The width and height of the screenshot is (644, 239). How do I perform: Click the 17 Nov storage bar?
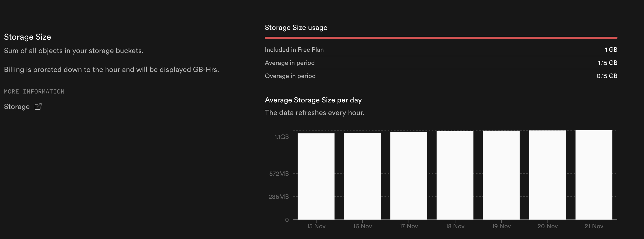(x=408, y=176)
